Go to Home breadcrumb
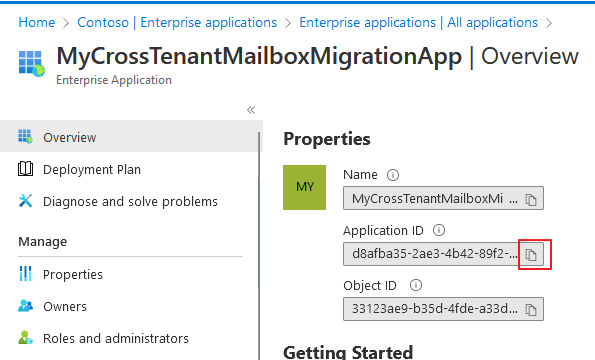 coord(37,22)
